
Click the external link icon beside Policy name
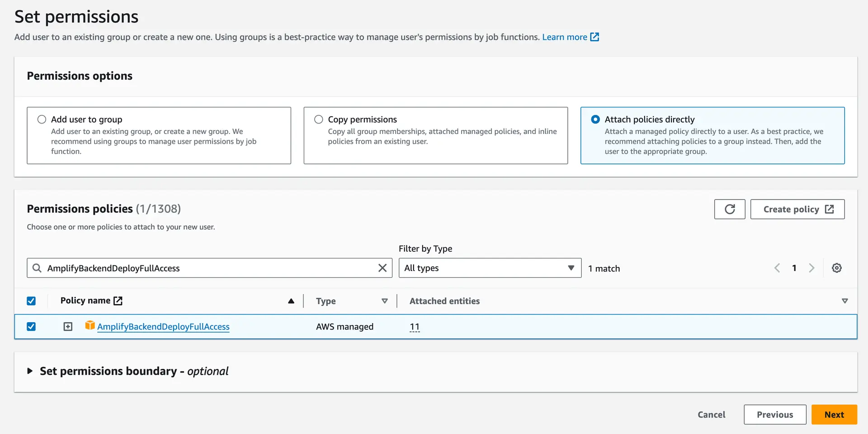click(118, 300)
